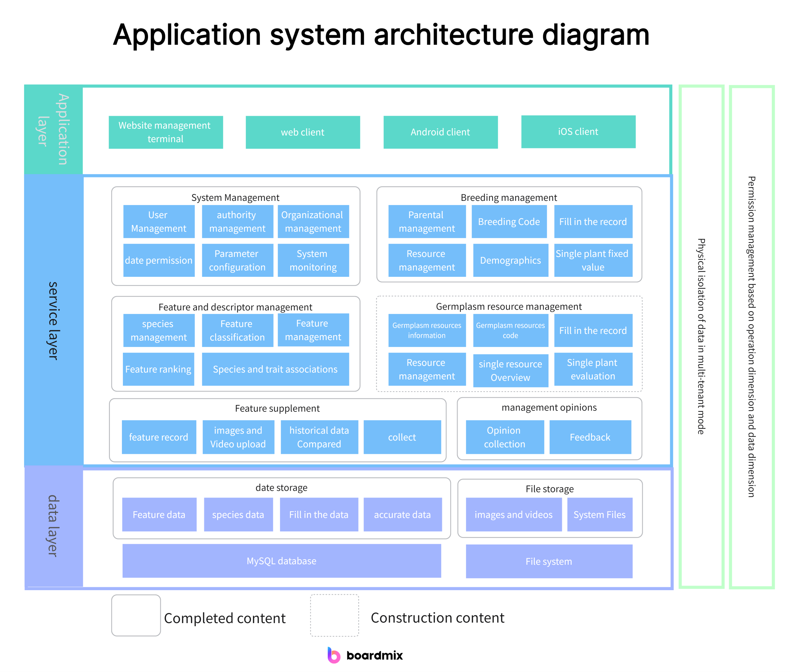
Task: Click the boardmix logo icon
Action: click(334, 655)
